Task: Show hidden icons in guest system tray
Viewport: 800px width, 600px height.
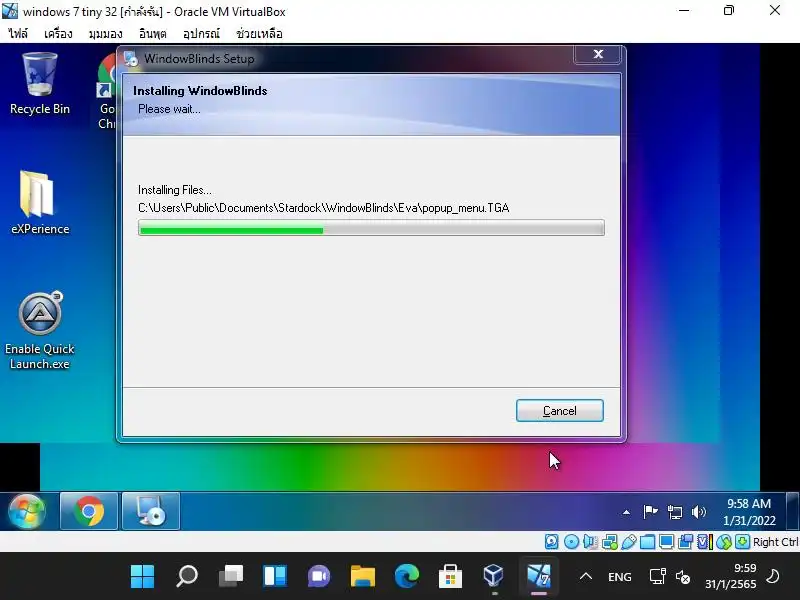Action: 626,512
